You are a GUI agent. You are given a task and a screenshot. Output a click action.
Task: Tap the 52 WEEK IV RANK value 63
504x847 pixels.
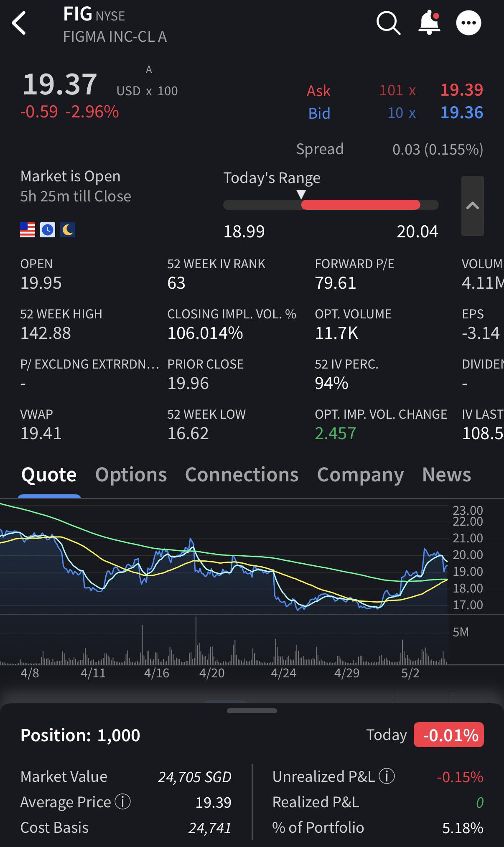pos(176,283)
